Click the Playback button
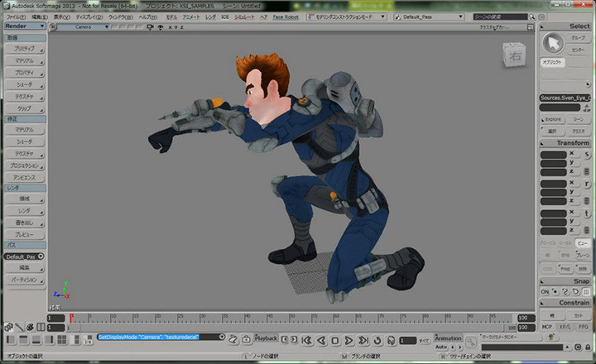The width and height of the screenshot is (596, 364). point(266,338)
